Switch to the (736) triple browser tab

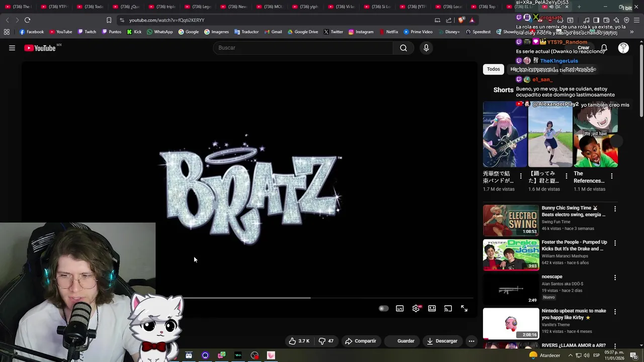(163, 7)
